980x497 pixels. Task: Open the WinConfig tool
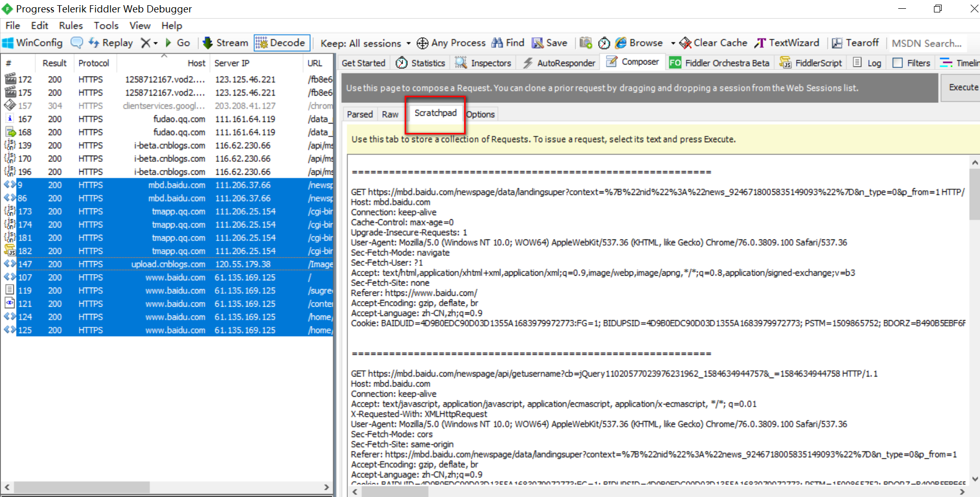click(33, 43)
